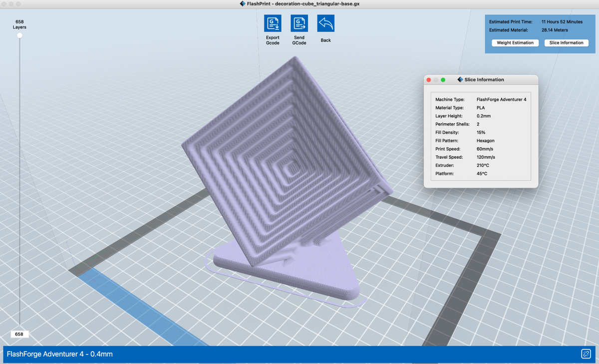Click the Send GCode icon
This screenshot has height=364, width=599.
[x=299, y=23]
